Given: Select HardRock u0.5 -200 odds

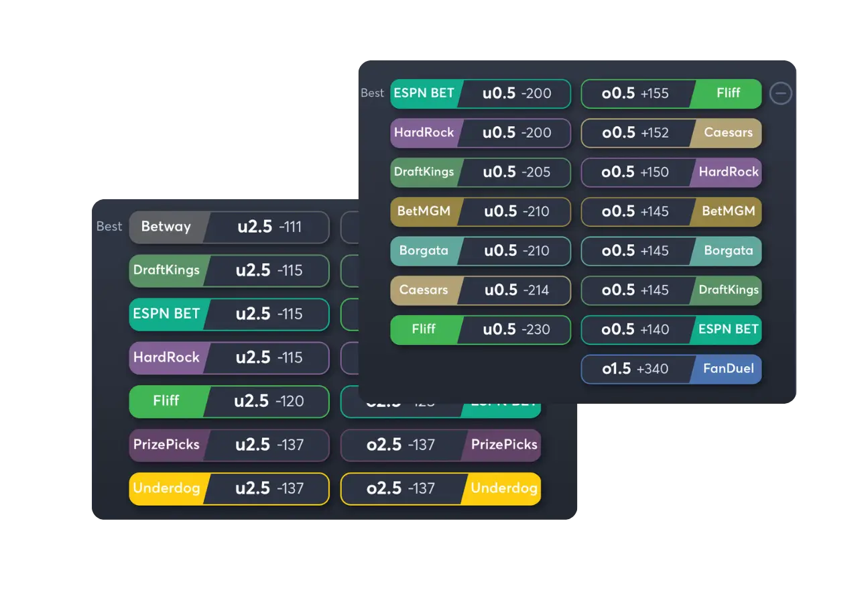Looking at the screenshot, I should [481, 133].
